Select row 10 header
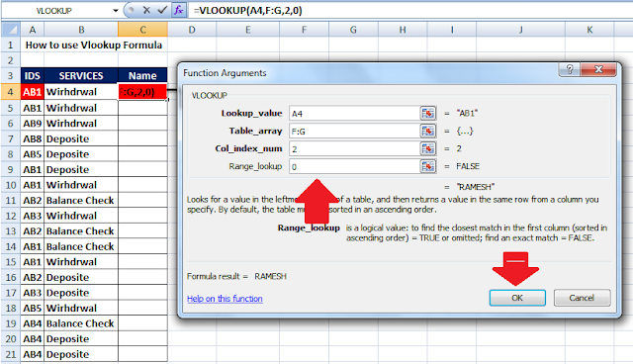The image size is (633, 364). pos(11,185)
